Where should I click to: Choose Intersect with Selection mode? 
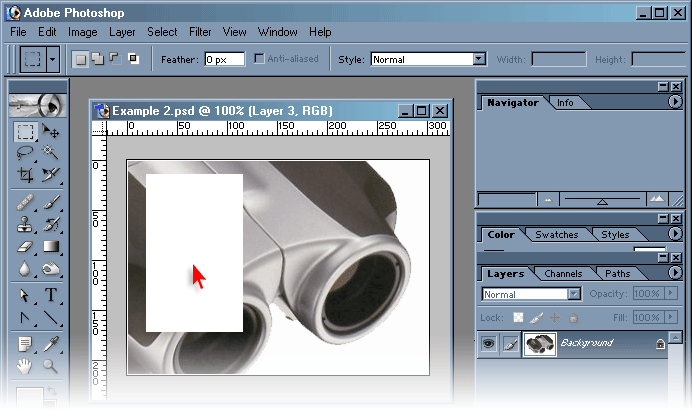(133, 59)
